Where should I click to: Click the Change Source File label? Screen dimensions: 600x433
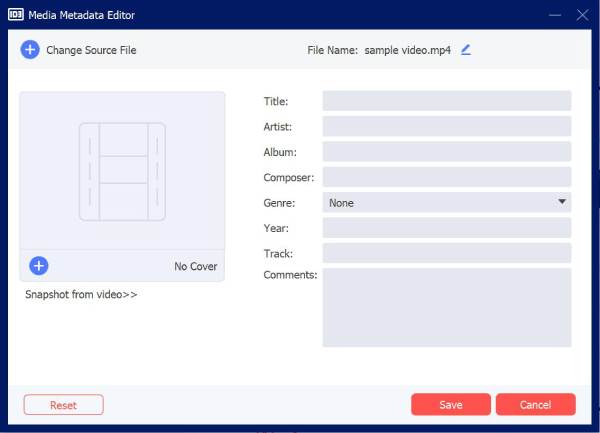coord(91,50)
